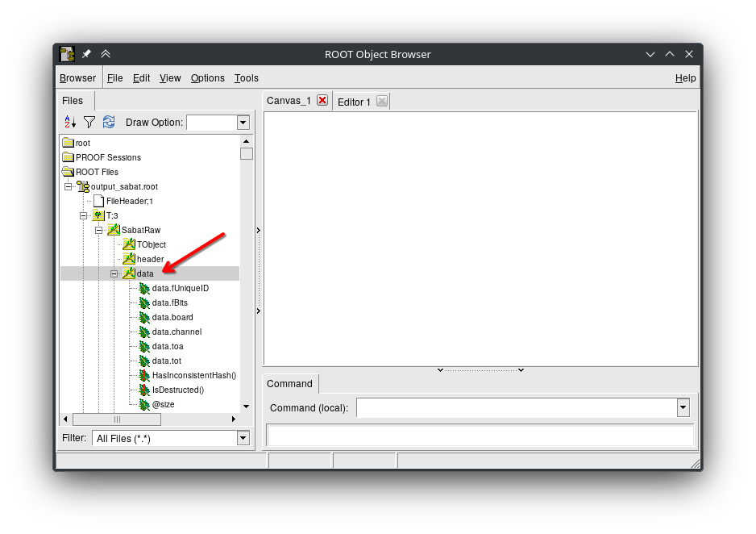
Task: Click the alphabetical sort icon
Action: [70, 122]
